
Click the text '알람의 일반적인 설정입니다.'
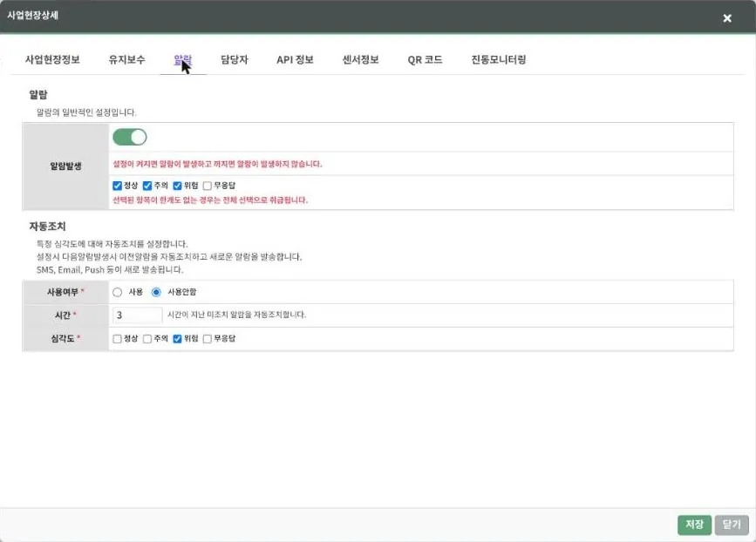87,112
